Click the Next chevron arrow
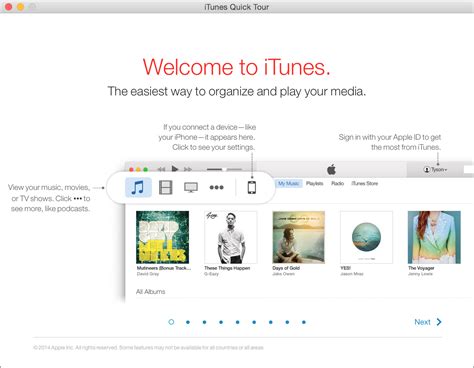This screenshot has height=368, width=474. point(439,322)
